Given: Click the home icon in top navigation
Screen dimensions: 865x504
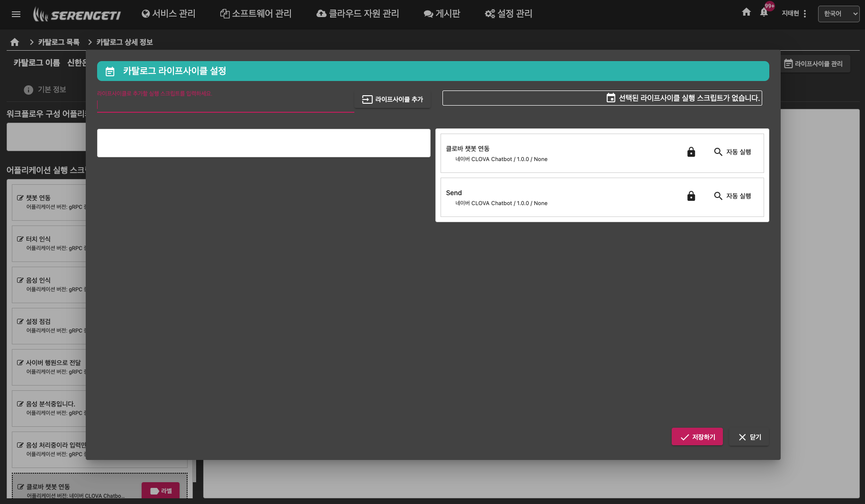Looking at the screenshot, I should point(746,12).
